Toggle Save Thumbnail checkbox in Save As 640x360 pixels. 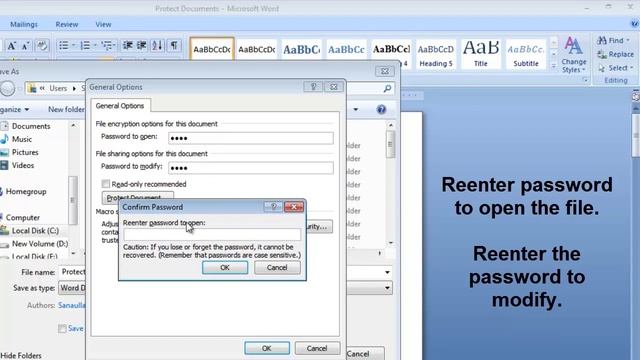point(62,329)
